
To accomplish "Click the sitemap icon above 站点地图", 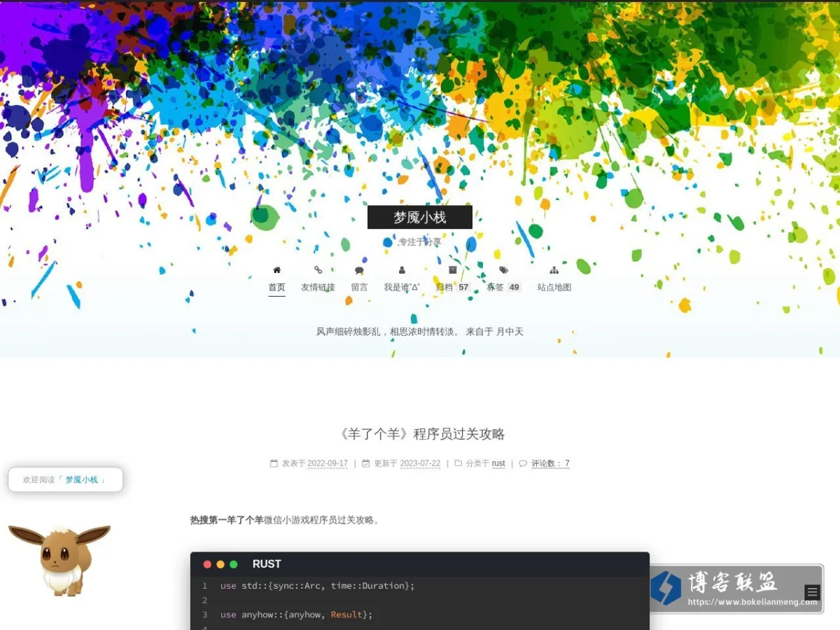I will (554, 269).
